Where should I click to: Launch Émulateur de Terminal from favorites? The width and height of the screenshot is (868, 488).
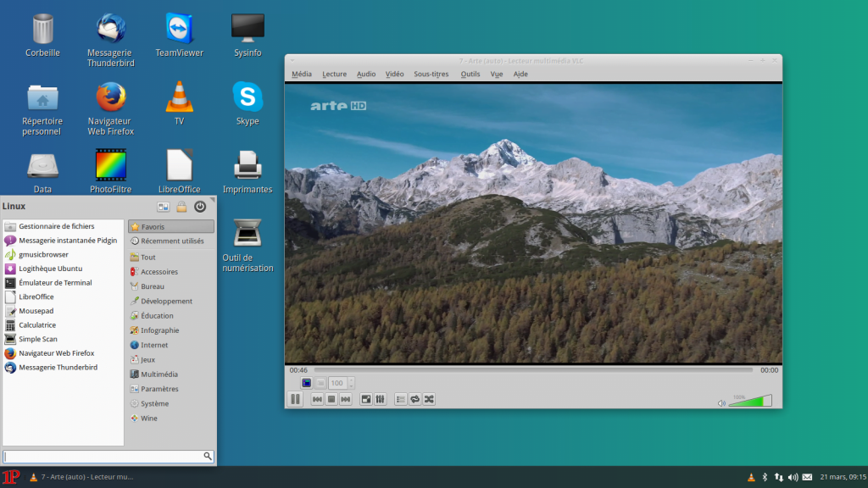[55, 283]
